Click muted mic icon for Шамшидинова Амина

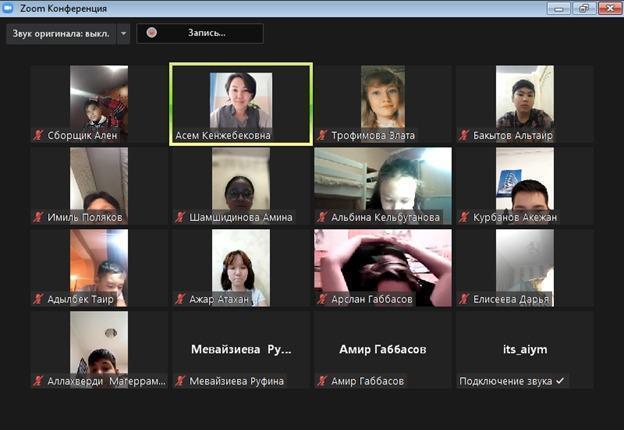(x=180, y=217)
